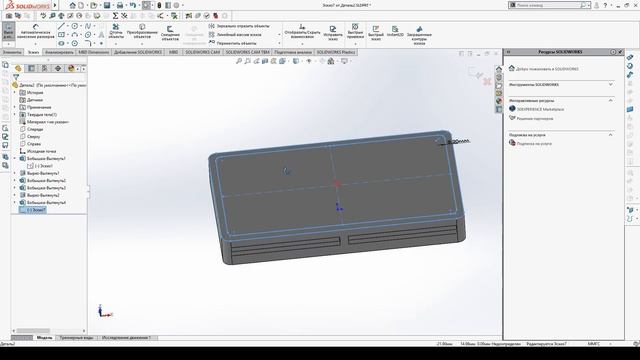Click the Trim Entities tool (Отсечь объекты)

tap(116, 32)
